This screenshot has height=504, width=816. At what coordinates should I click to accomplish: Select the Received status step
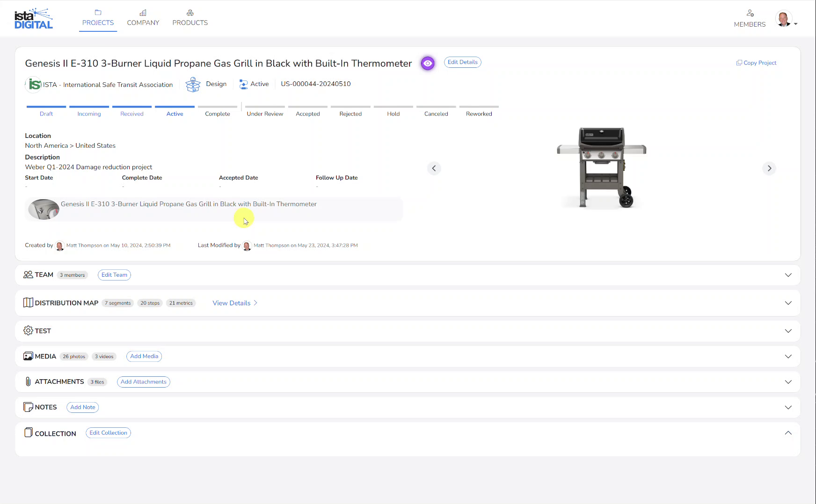click(x=132, y=111)
